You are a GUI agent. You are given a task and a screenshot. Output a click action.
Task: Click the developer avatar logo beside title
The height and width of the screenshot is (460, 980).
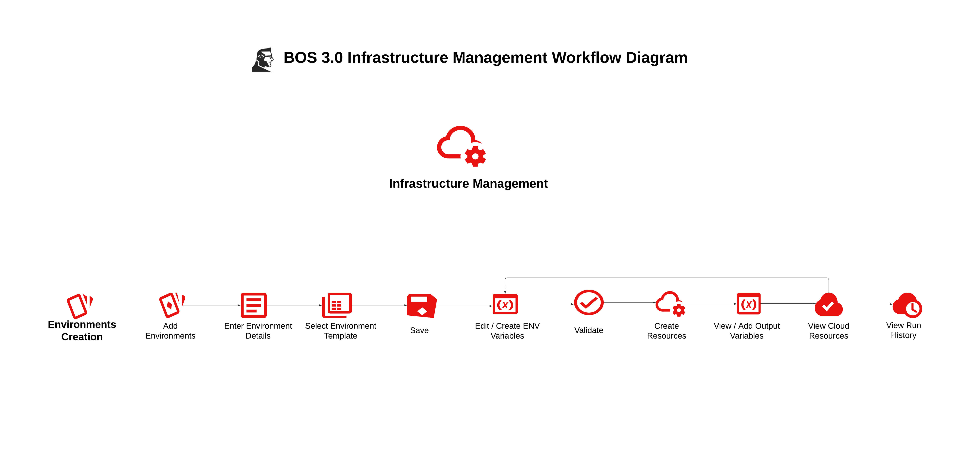point(263,60)
